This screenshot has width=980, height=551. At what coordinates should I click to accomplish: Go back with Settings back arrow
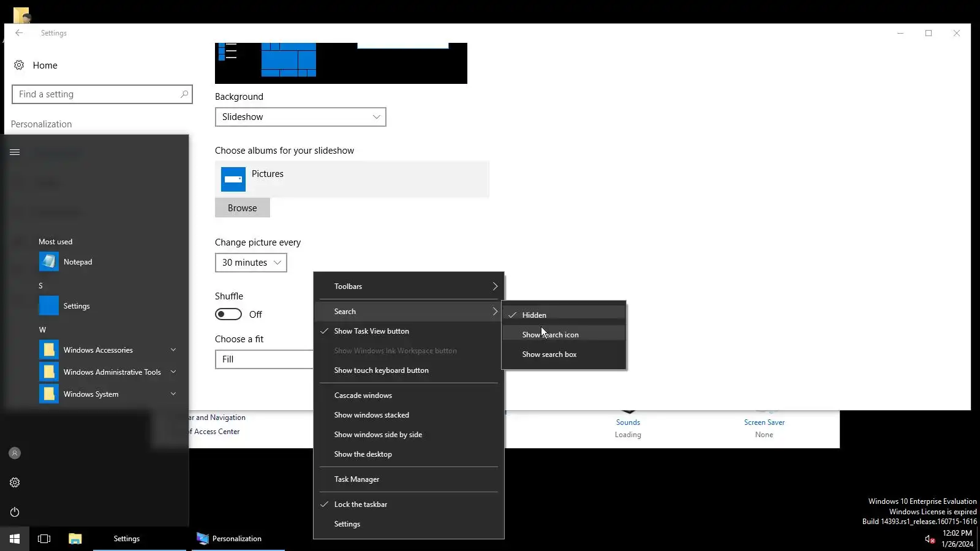pyautogui.click(x=19, y=33)
